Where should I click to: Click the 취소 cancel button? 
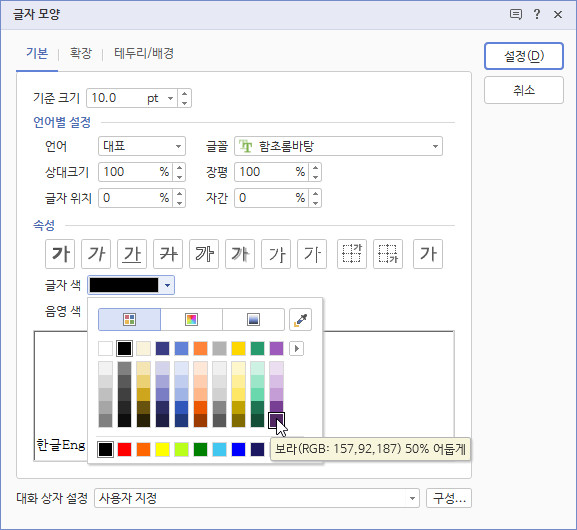click(524, 90)
